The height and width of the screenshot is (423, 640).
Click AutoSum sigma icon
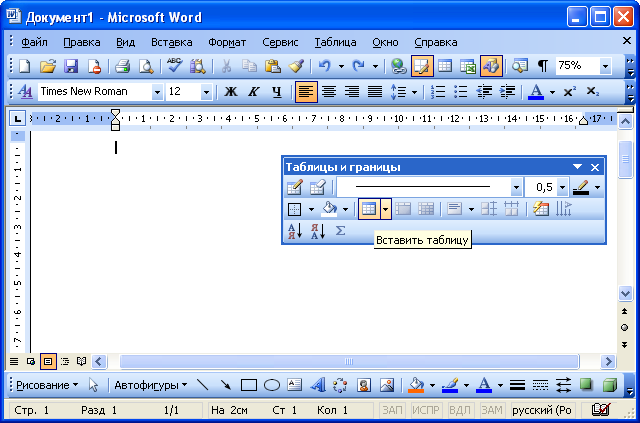click(x=340, y=231)
